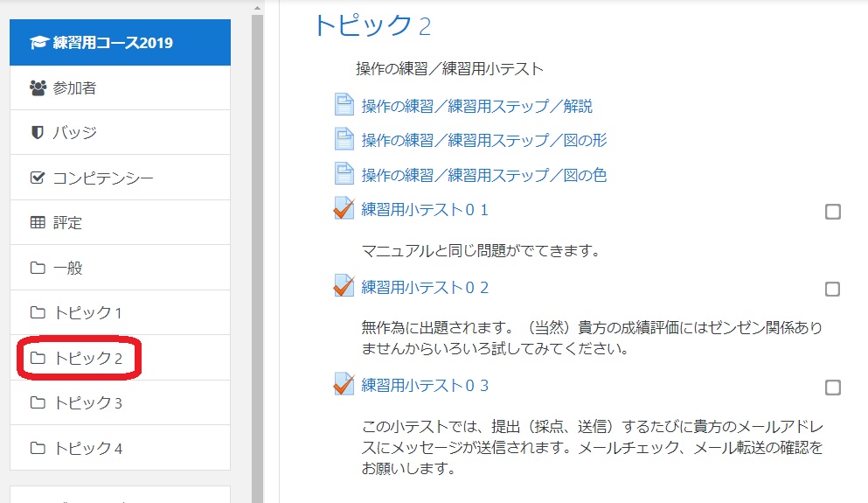This screenshot has width=868, height=503.
Task: Click page icon for 練習用ステップ／図の形
Action: 344,139
